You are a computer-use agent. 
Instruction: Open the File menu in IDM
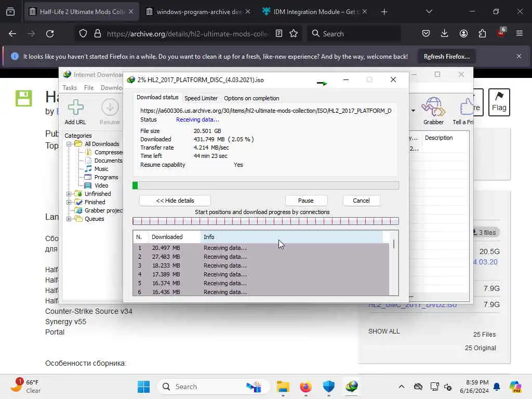pos(89,87)
